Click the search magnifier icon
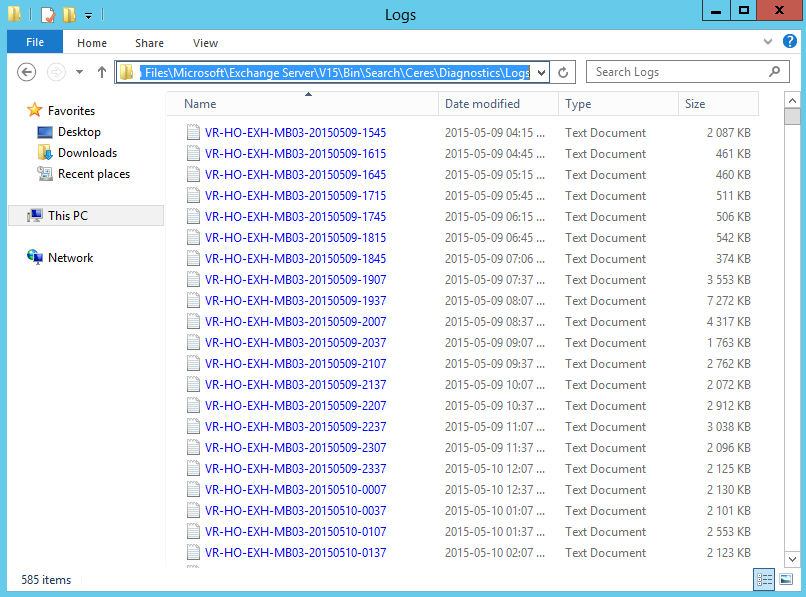The width and height of the screenshot is (806, 597). pos(775,72)
